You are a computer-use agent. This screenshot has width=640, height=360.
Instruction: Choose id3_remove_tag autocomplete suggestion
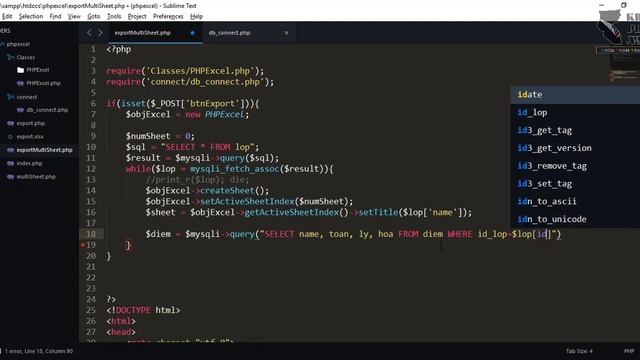[x=575, y=166]
